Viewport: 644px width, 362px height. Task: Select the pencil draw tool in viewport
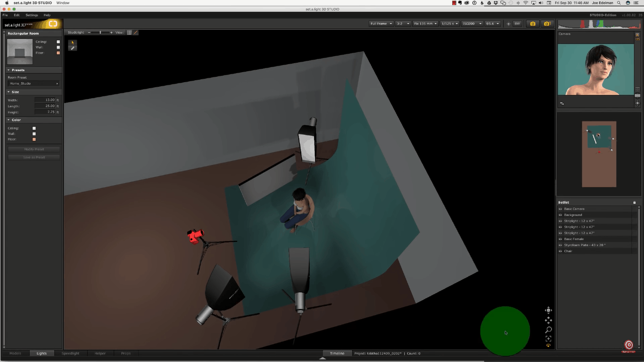72,48
